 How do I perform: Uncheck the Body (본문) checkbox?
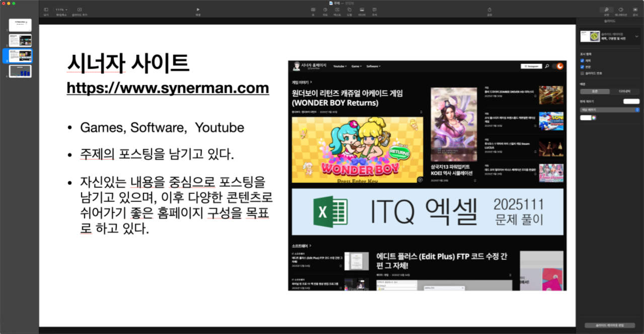click(x=582, y=66)
